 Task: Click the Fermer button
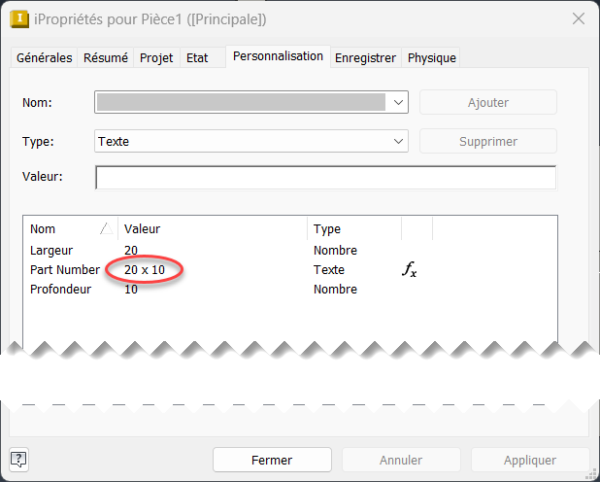coord(272,460)
